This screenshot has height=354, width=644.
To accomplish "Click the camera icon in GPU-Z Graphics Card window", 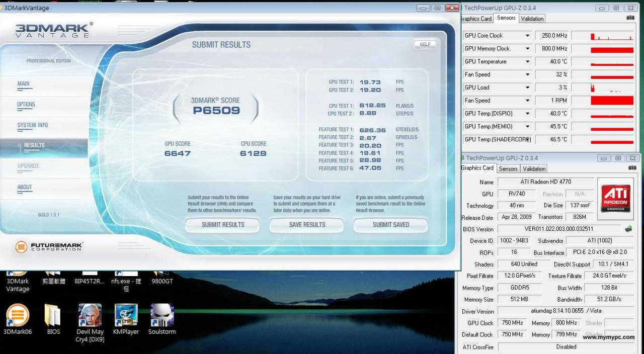I will [632, 168].
